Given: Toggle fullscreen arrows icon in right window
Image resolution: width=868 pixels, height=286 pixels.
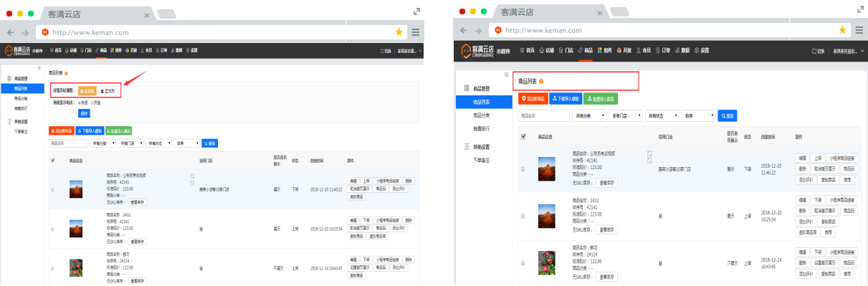Looking at the screenshot, I should (860, 9).
